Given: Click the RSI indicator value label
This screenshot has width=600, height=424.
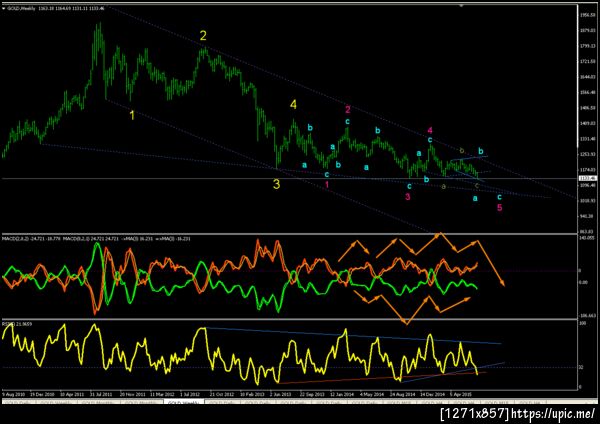Looking at the screenshot, I should (x=18, y=324).
